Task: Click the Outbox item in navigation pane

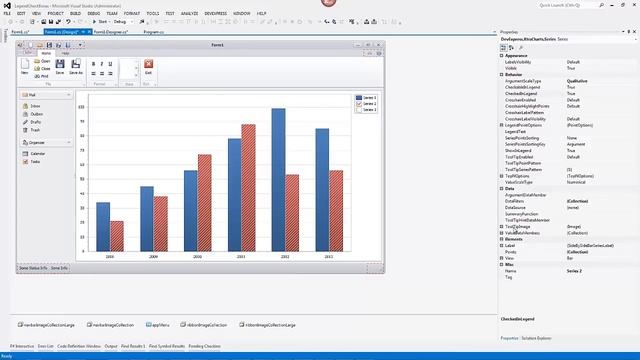Action: (33, 114)
